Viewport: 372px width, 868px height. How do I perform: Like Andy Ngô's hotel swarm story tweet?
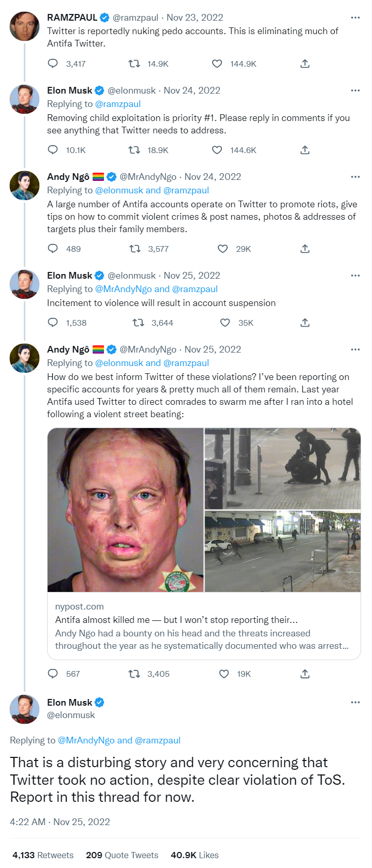click(x=224, y=674)
